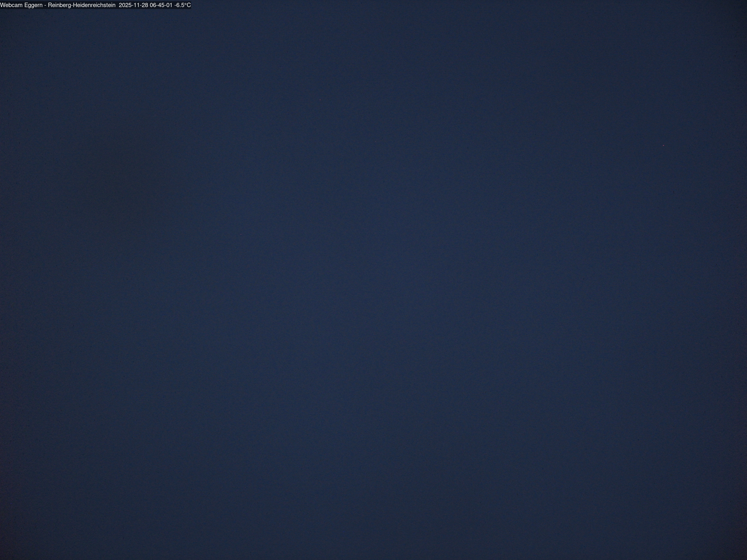Click the dash between Eggern and Reinberg

point(45,5)
